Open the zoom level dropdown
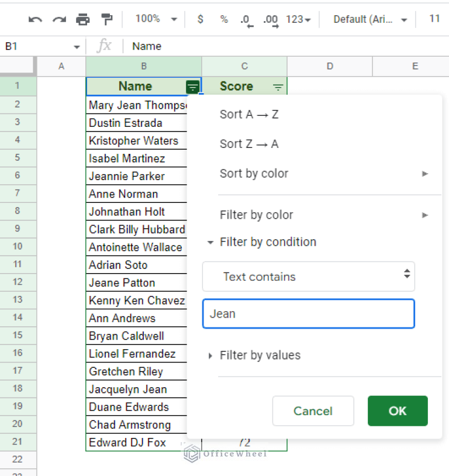Screen dimensions: 449x476 pos(155,19)
